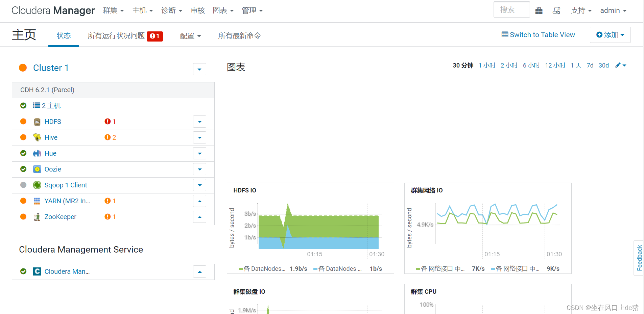The image size is (644, 314).
Task: Open the 主机 top menu
Action: click(143, 10)
